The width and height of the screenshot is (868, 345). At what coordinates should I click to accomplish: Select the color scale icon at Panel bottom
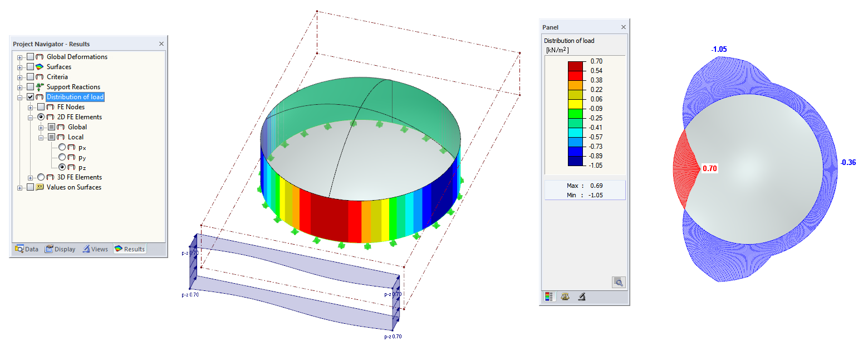pos(548,297)
